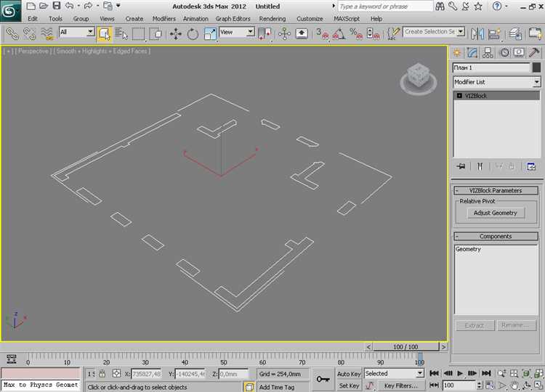Open the Modifier List dropdown
This screenshot has width=545, height=392.
497,82
